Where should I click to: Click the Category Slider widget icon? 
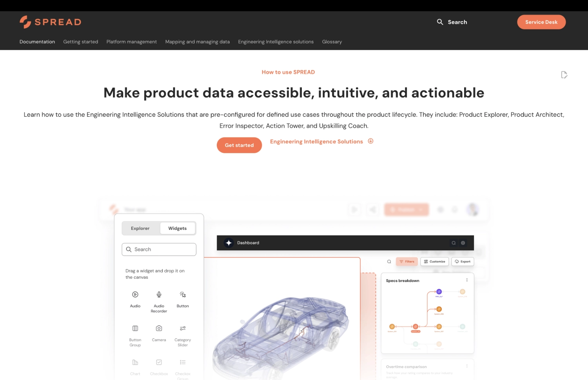coord(183,328)
